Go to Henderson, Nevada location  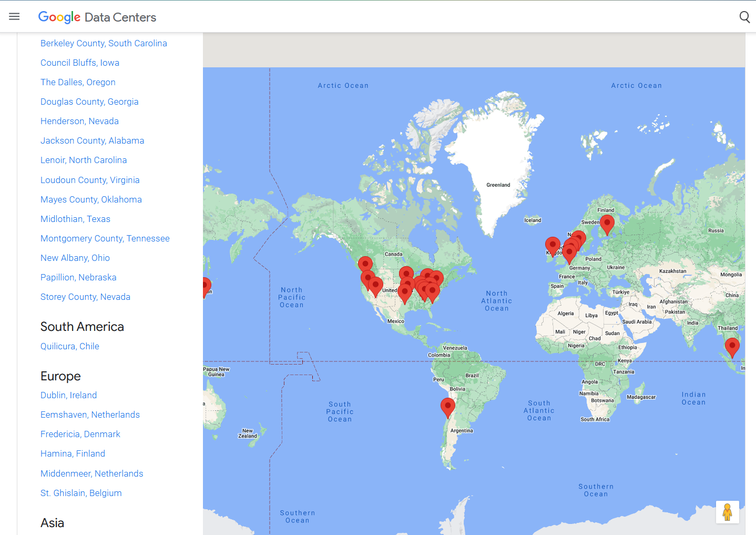(x=79, y=121)
